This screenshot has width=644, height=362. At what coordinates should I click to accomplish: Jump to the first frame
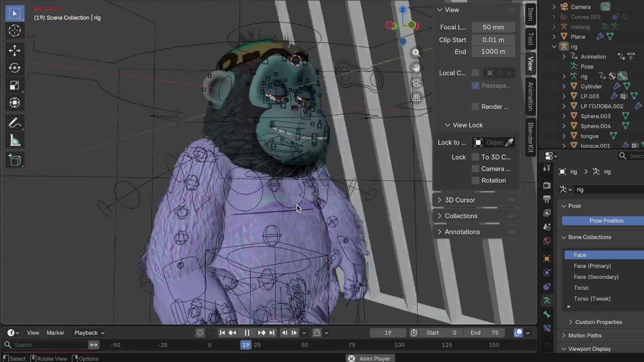[x=222, y=333]
